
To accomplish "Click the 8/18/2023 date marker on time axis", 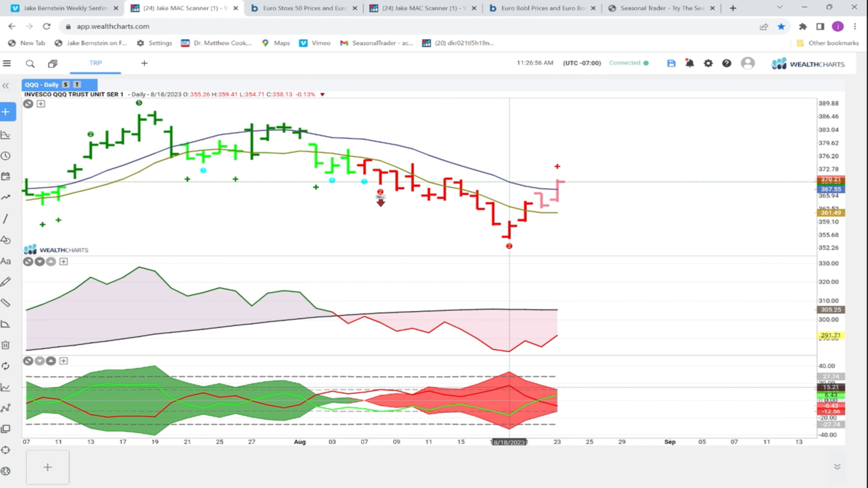I will point(509,442).
